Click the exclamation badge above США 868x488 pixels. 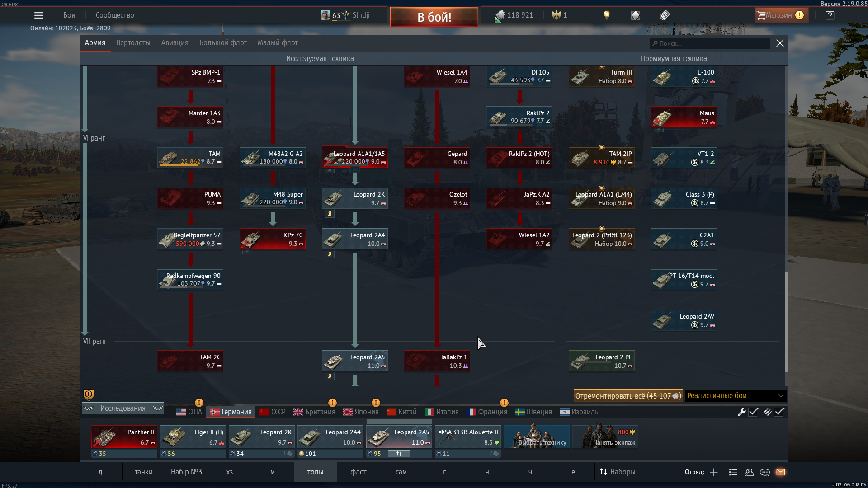pyautogui.click(x=199, y=403)
